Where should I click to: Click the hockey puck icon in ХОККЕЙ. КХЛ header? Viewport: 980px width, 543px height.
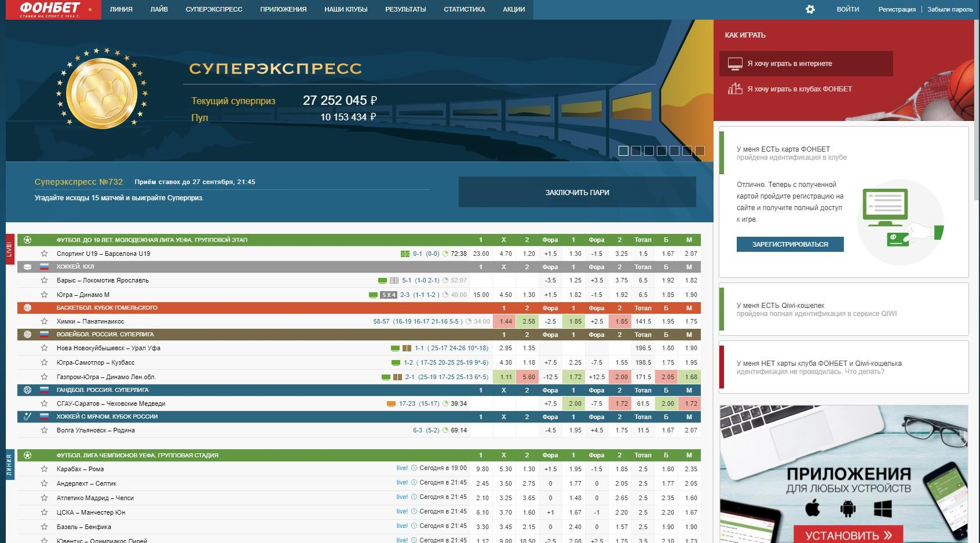pyautogui.click(x=27, y=267)
